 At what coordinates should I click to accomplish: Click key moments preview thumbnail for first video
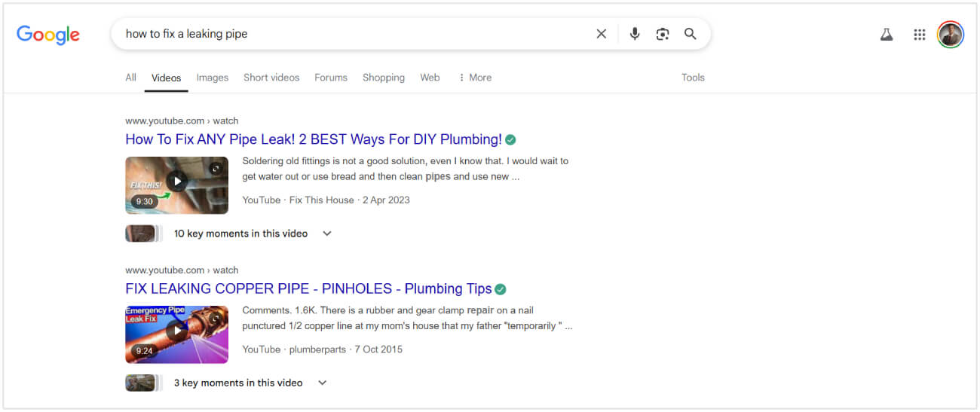coord(143,233)
